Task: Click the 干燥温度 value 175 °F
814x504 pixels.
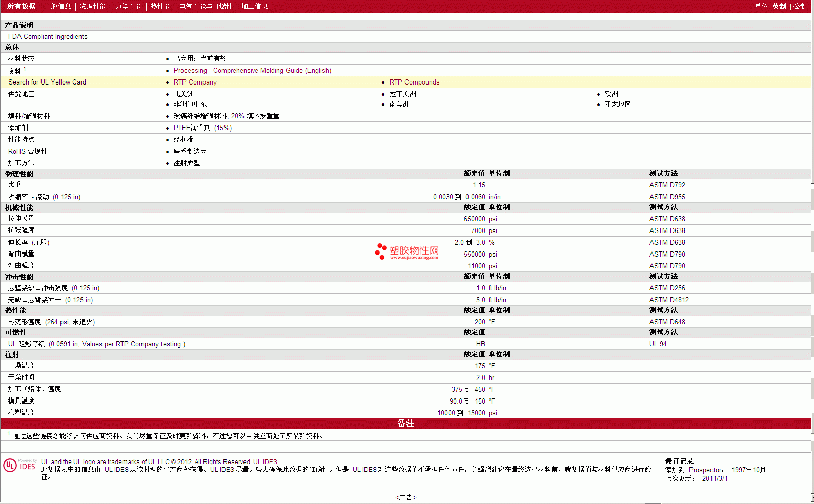Action: 485,366
